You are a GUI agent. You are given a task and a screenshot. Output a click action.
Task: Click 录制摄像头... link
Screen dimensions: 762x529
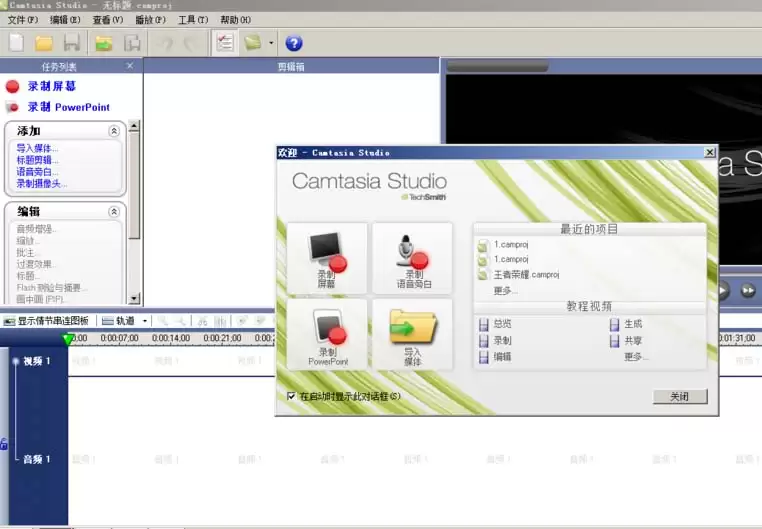pos(42,183)
